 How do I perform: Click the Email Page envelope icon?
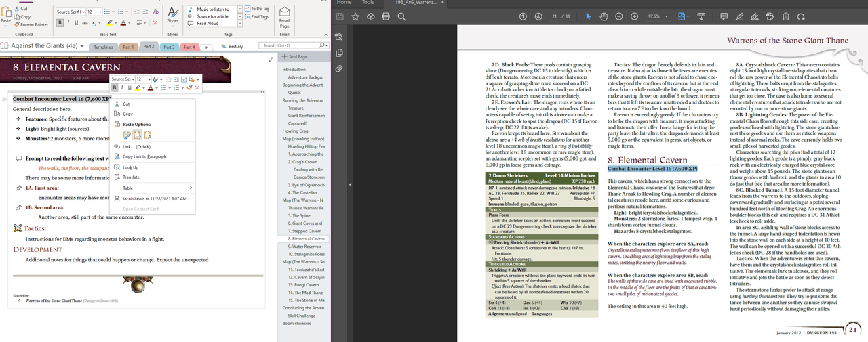click(x=284, y=12)
